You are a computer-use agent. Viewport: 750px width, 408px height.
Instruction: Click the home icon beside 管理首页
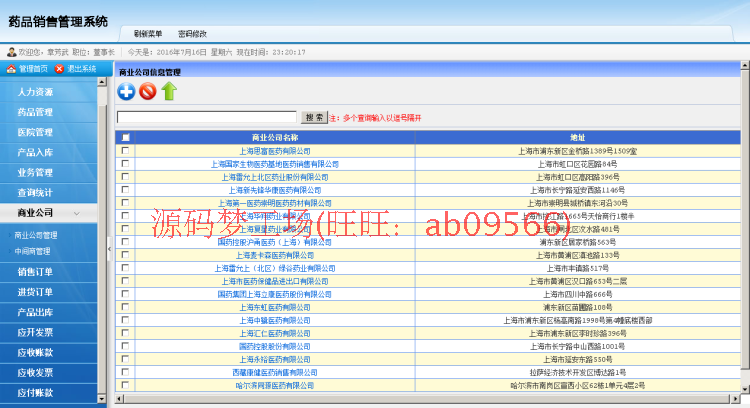click(11, 69)
